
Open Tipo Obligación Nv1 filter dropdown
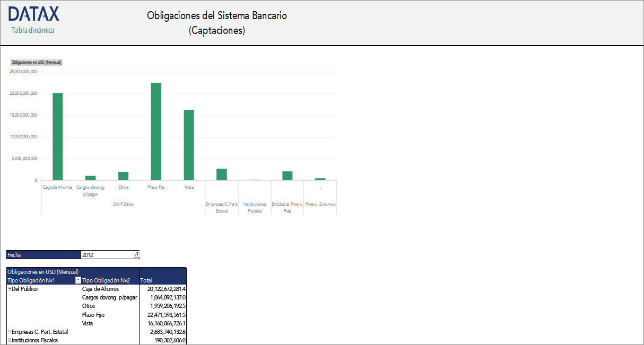pyautogui.click(x=78, y=280)
